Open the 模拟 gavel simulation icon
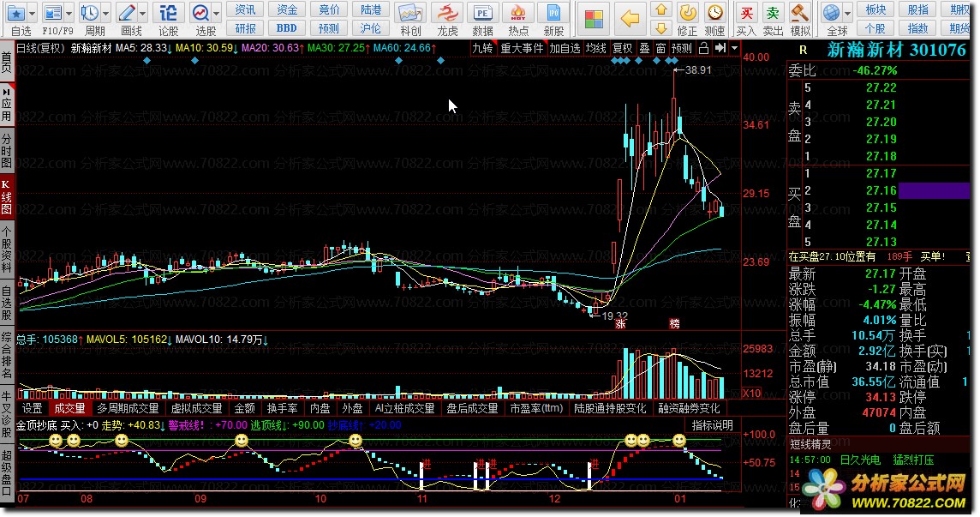Image resolution: width=980 pixels, height=517 pixels. click(x=801, y=13)
